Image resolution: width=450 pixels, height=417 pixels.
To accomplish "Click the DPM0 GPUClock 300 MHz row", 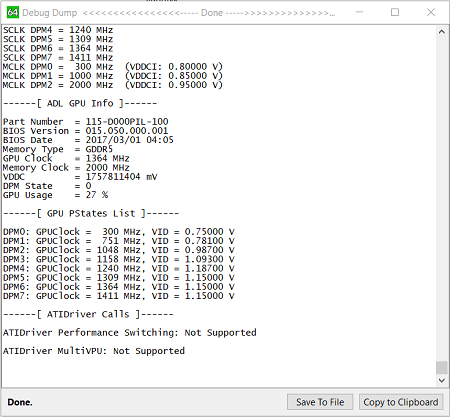I will click(119, 232).
